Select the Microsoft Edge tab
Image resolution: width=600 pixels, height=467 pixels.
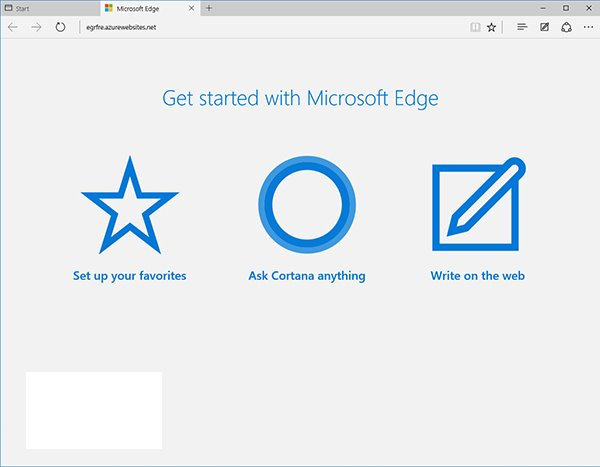coord(140,8)
